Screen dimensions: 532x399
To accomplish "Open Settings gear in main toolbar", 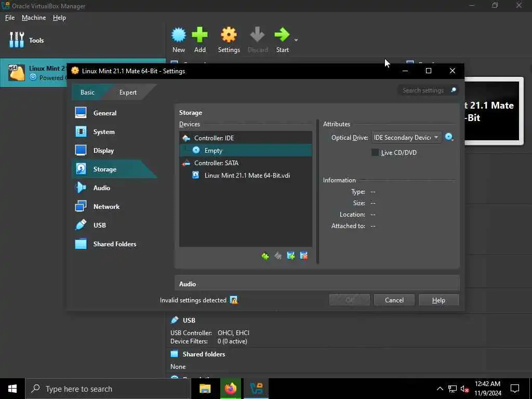I will pos(229,35).
